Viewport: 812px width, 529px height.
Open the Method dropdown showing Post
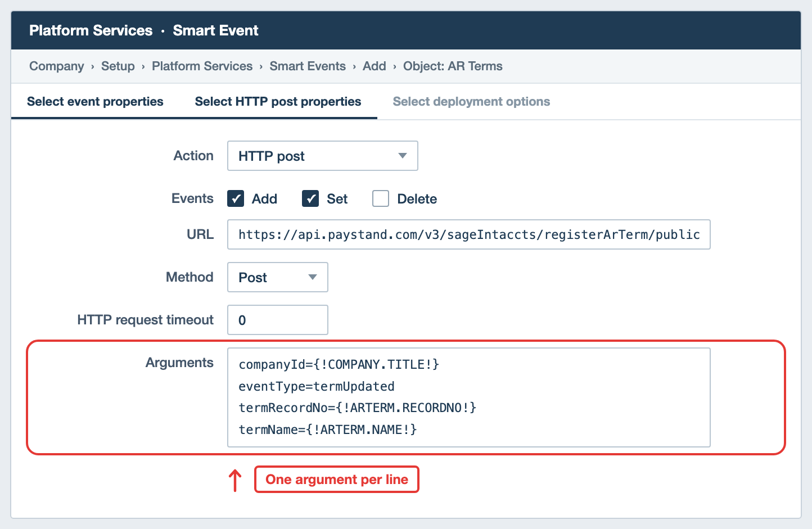click(277, 277)
